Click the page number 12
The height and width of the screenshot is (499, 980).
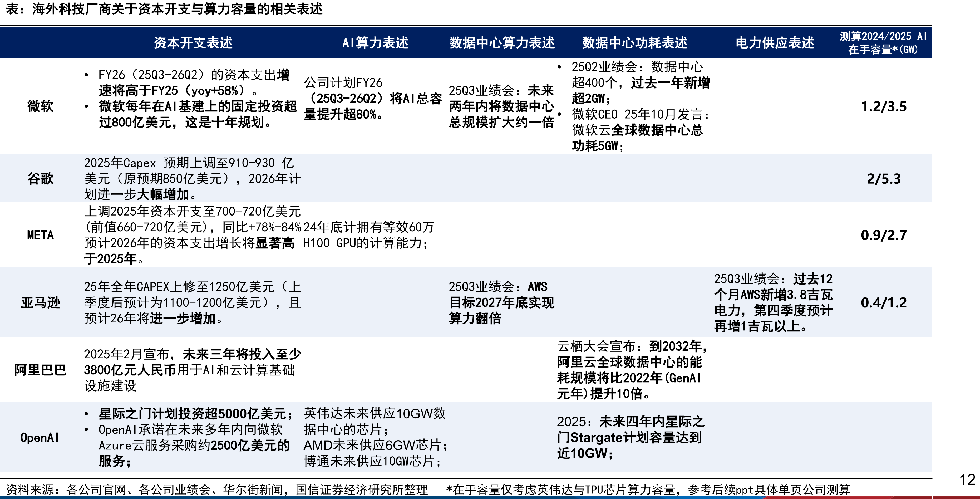[x=967, y=480]
